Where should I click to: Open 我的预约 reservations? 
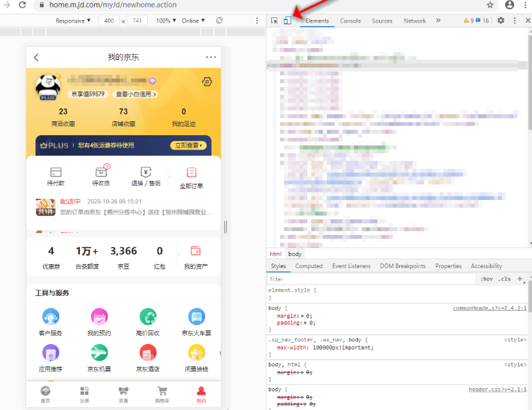click(x=99, y=322)
